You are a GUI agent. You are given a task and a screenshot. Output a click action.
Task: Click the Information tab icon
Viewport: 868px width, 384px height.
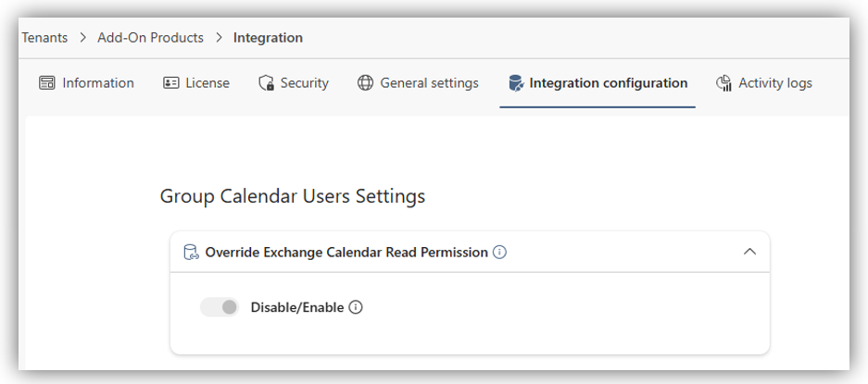[47, 83]
